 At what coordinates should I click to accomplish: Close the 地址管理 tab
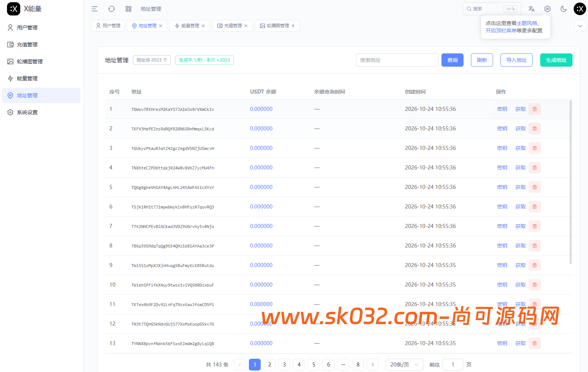point(161,26)
